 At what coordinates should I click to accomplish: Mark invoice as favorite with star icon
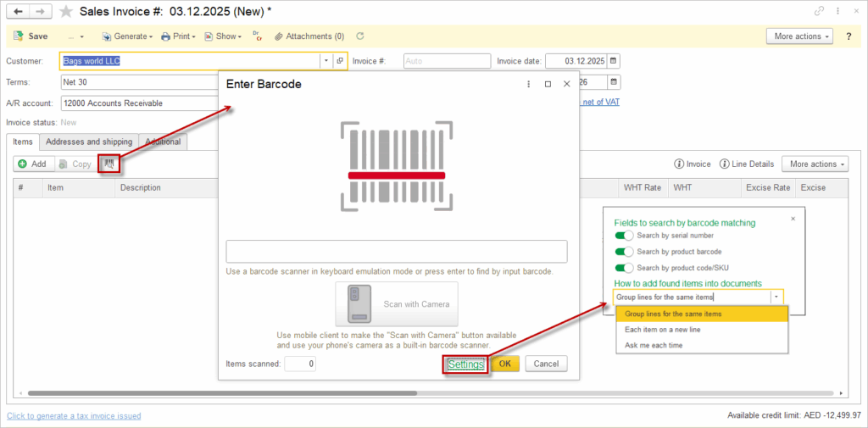[x=66, y=11]
